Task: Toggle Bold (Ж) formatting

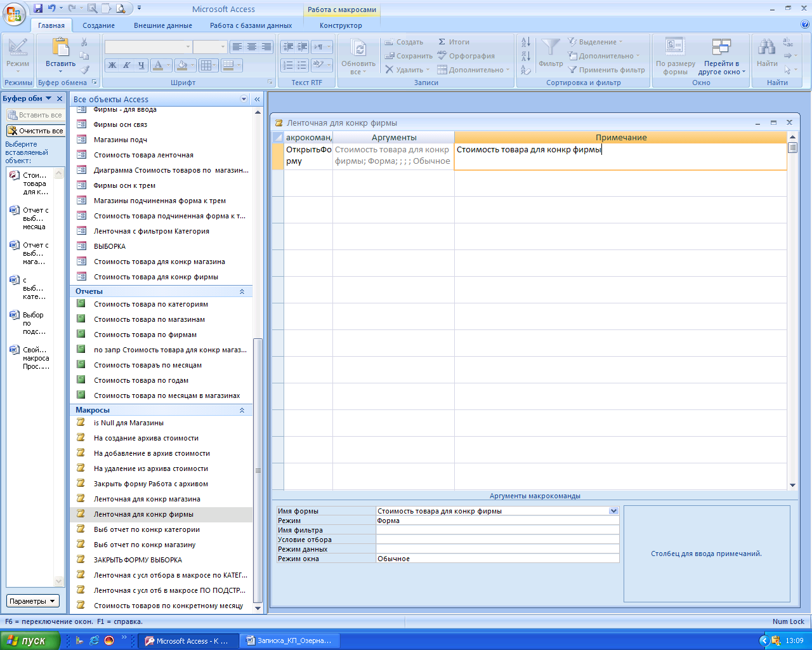Action: [x=112, y=65]
